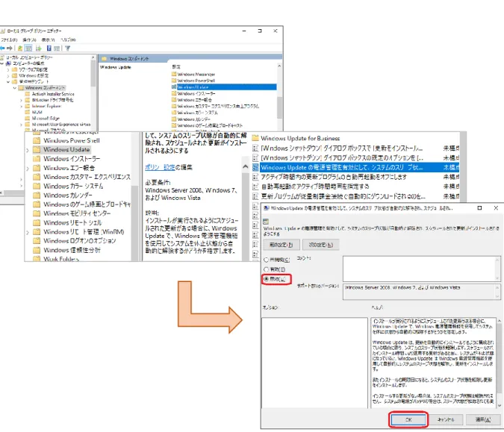Expand the ソフトウェアの設定 tree node
The width and height of the screenshot is (504, 432).
point(8,69)
